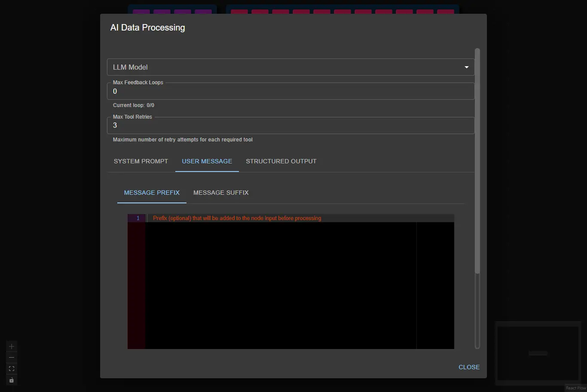Click the Max Feedback Loops input field
The image size is (587, 392).
pyautogui.click(x=290, y=91)
